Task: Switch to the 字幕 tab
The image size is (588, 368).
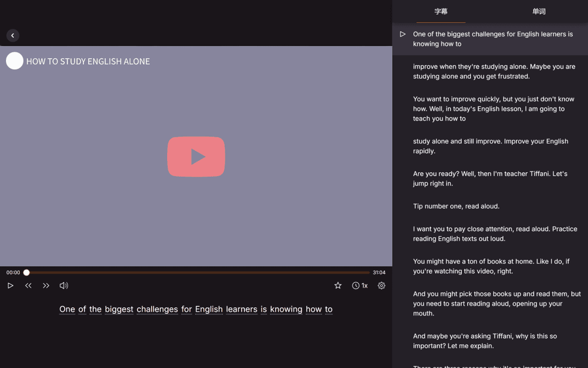Action: (441, 11)
